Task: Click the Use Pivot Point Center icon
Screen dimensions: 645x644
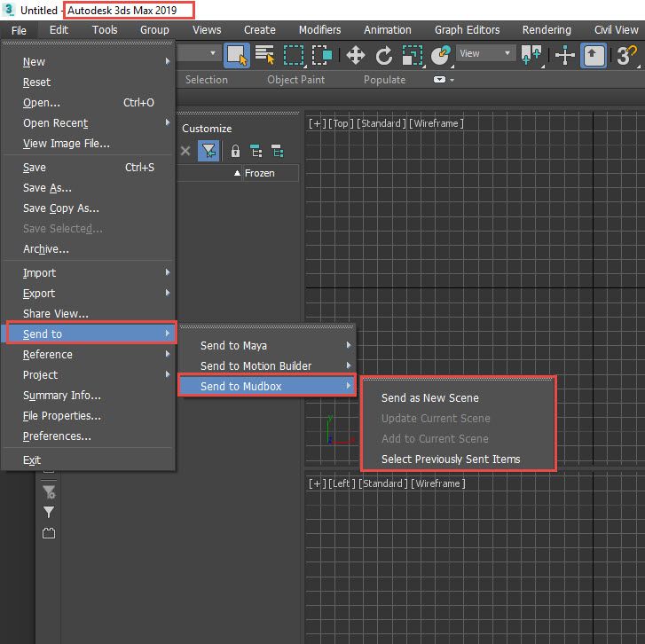Action: [x=531, y=55]
